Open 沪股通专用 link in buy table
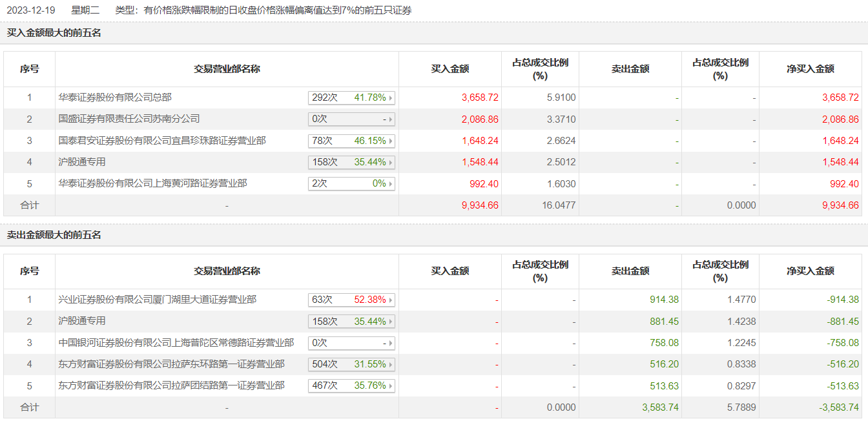 [82, 162]
